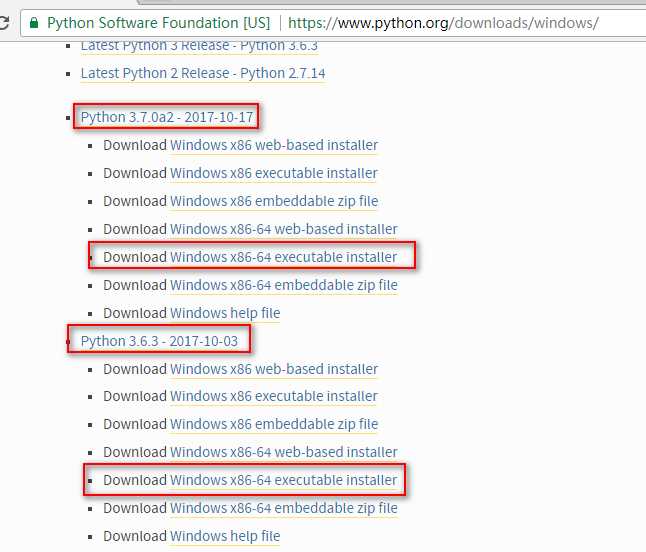Image resolution: width=646 pixels, height=552 pixels.
Task: Open Python 3.7.0a2 - 2017-10-17 release link
Action: coord(167,117)
